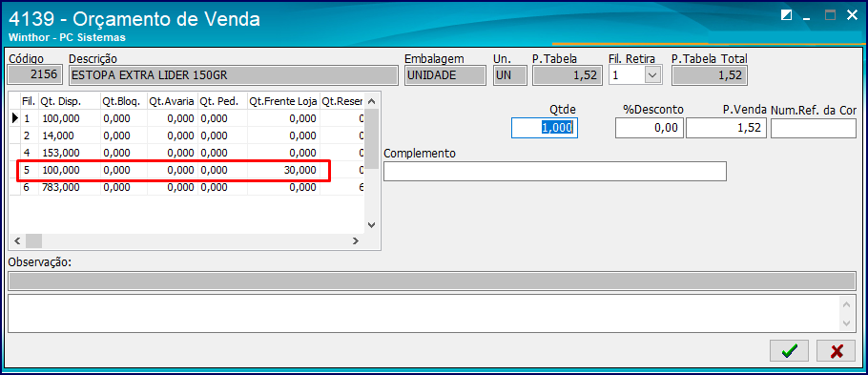Close the Orçamento de Venda window

(852, 15)
